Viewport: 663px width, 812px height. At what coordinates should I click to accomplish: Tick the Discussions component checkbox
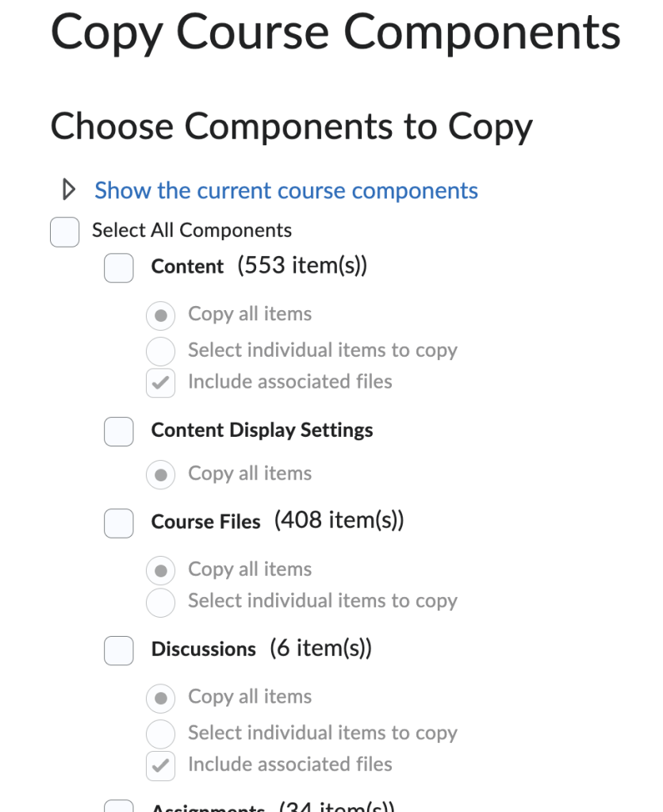tap(119, 650)
